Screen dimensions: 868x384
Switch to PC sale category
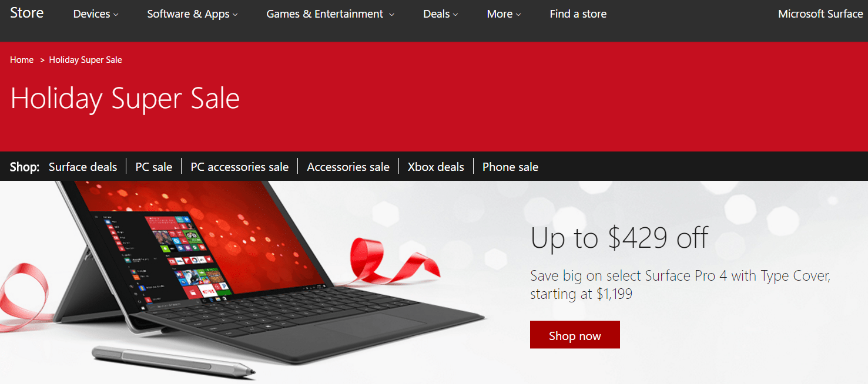pyautogui.click(x=154, y=167)
